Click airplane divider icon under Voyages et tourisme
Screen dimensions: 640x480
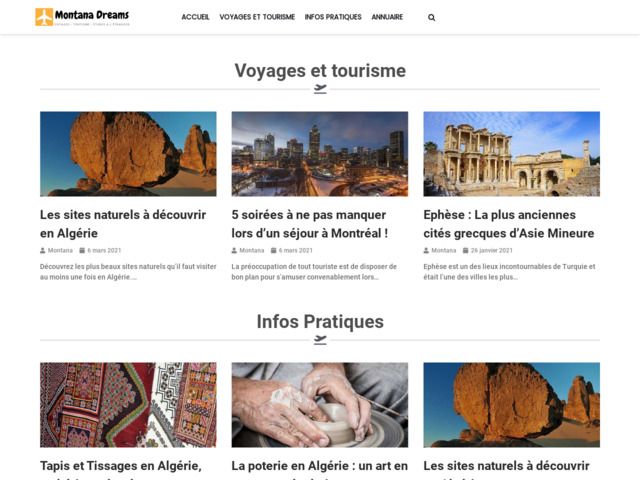tap(320, 89)
